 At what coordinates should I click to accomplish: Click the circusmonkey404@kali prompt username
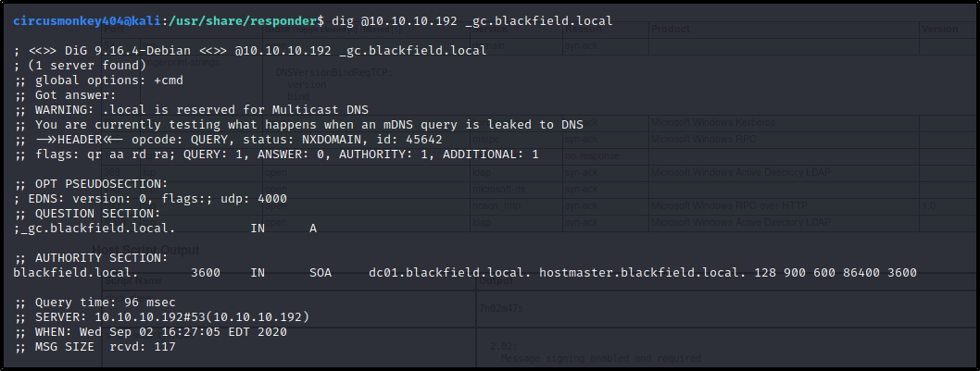87,21
